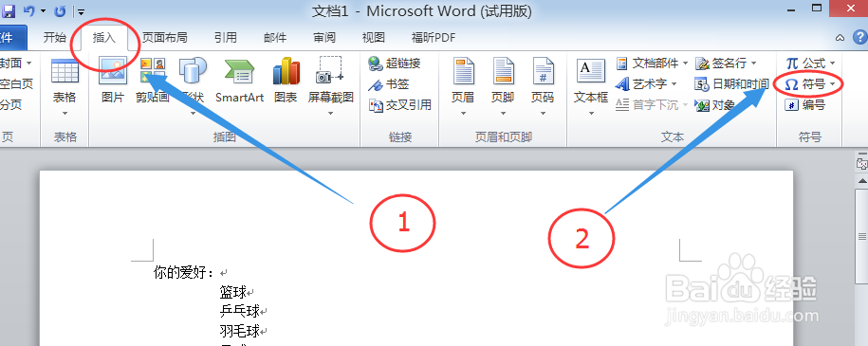Click the text 你的爱好：
This screenshot has width=868, height=346.
(183, 272)
